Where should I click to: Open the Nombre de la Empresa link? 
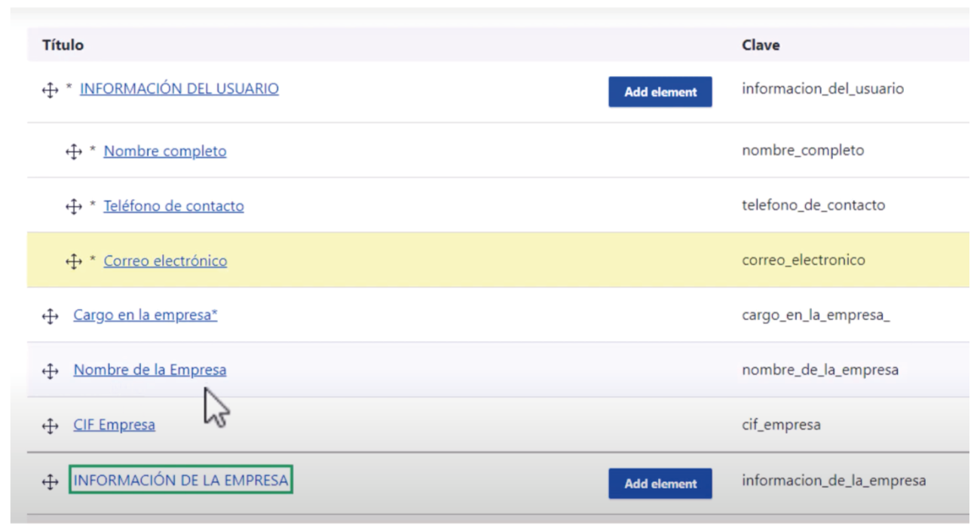click(x=149, y=371)
